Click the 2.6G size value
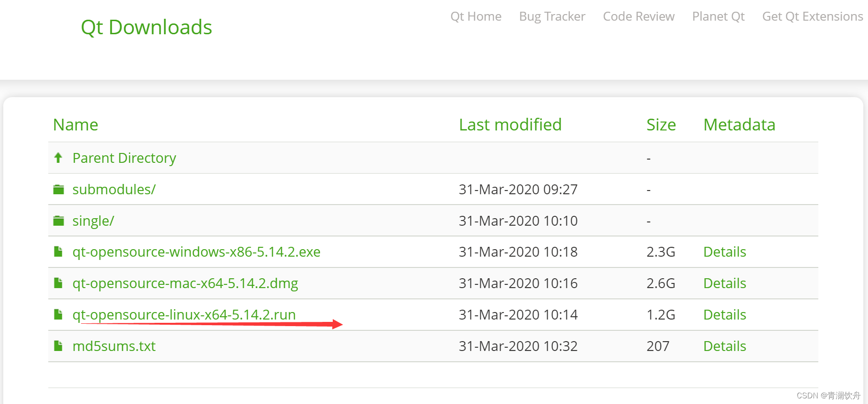Image resolution: width=868 pixels, height=404 pixels. (661, 283)
